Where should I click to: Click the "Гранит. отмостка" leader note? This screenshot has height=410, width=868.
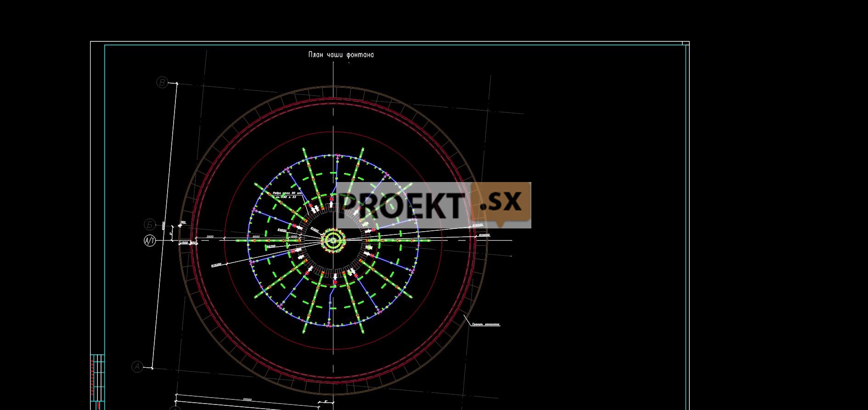tap(486, 324)
